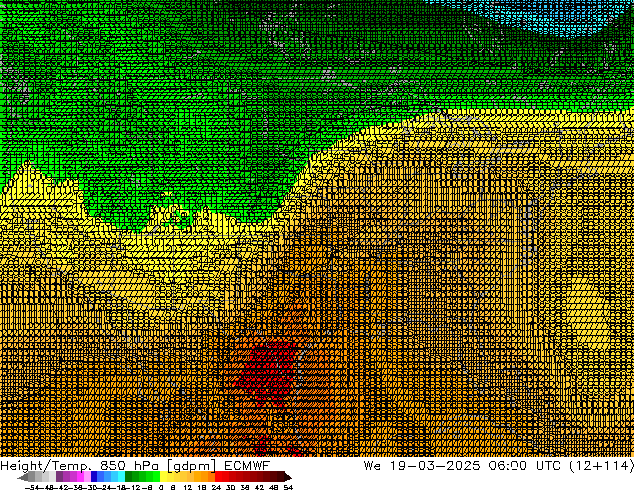634x490 pixels.
Task: Click the legend label '-54'
Action: [x=32, y=487]
